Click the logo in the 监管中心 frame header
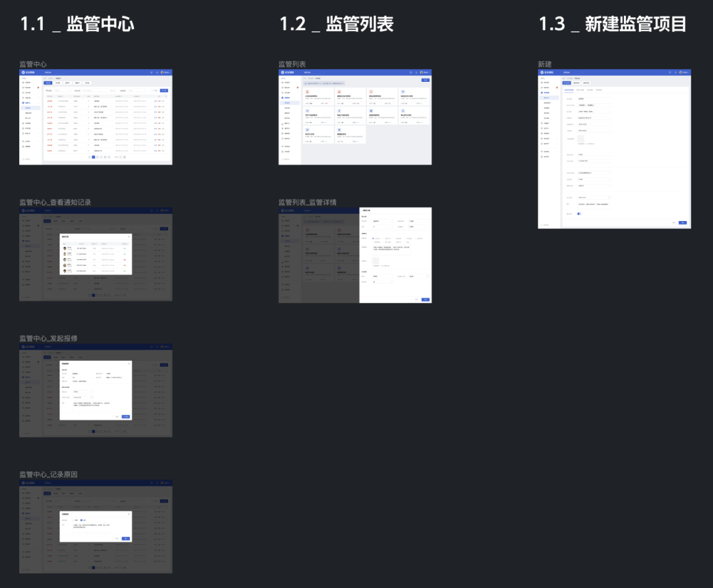Screen dimensions: 713x588 tap(22, 72)
